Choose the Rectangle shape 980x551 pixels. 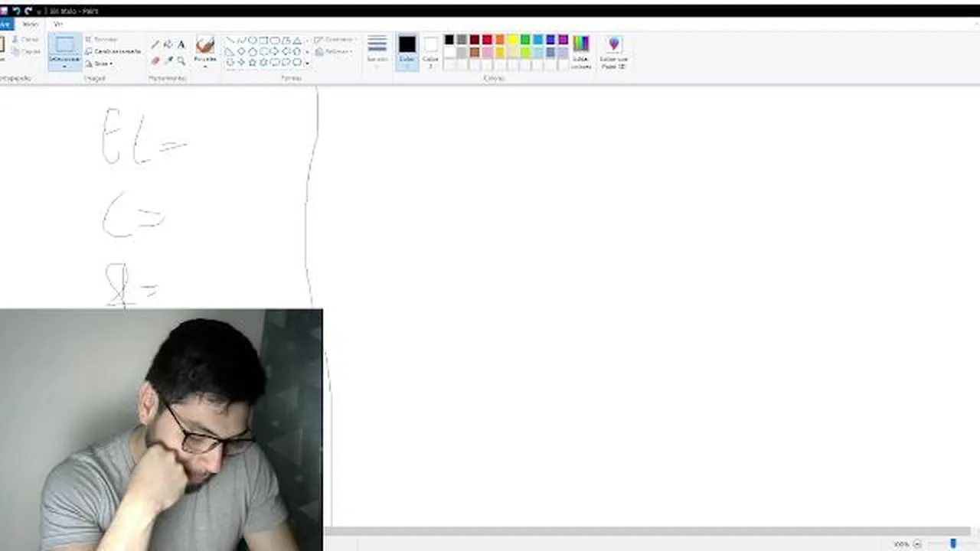coord(263,41)
